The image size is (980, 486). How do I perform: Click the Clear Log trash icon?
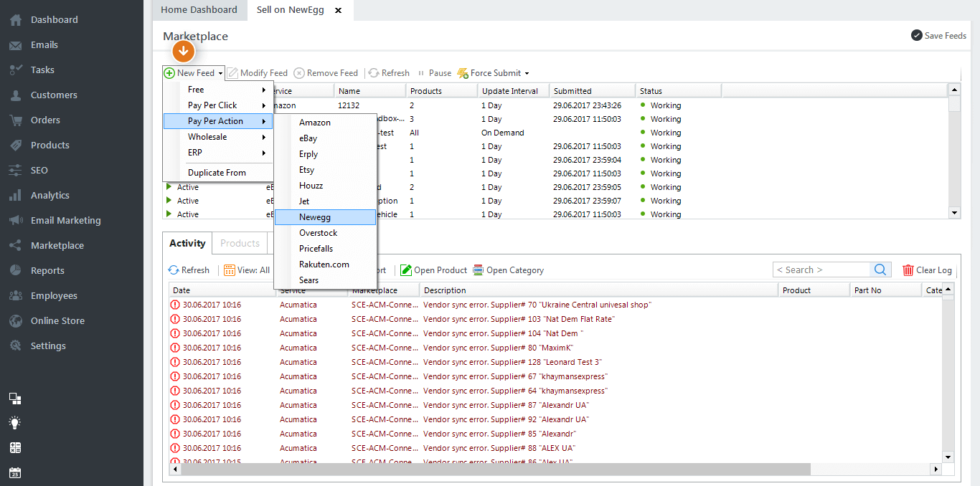908,270
